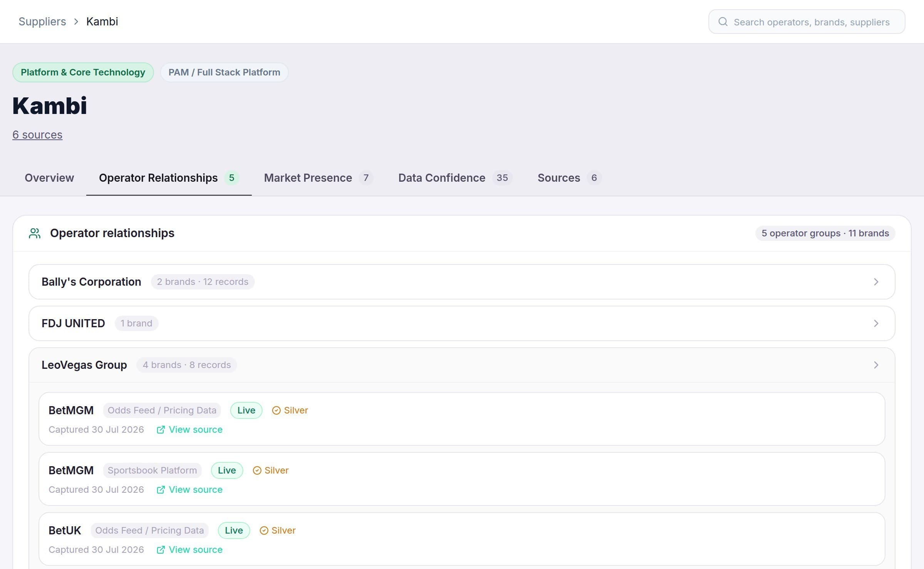
Task: Expand the Bally's Corporation group
Action: pos(462,282)
